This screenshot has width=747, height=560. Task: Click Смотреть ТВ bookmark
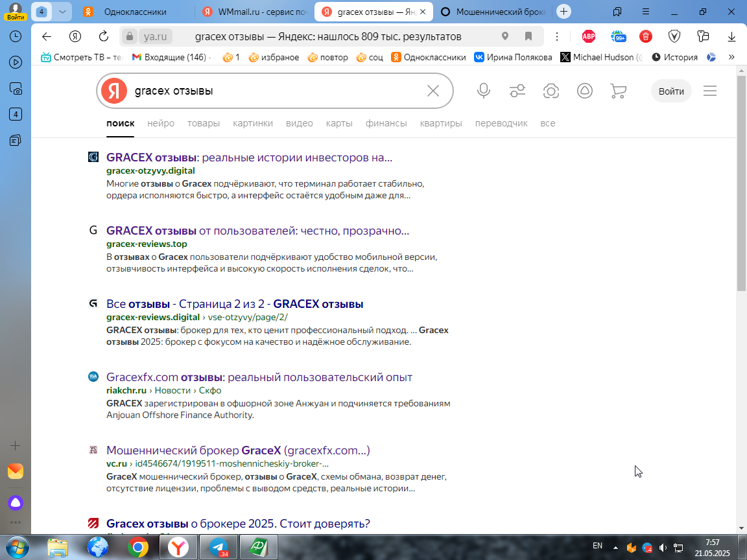click(82, 57)
